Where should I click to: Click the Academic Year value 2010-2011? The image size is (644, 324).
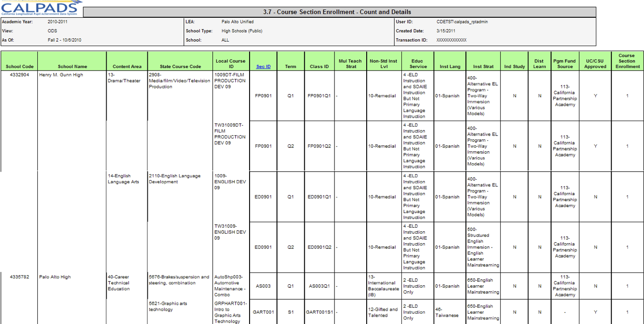click(59, 22)
